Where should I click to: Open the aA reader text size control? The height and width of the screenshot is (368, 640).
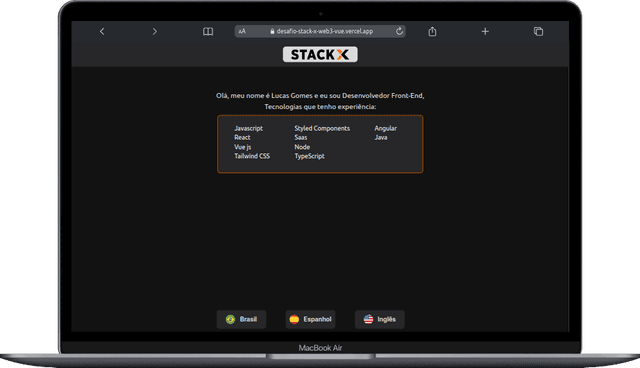[x=242, y=31]
